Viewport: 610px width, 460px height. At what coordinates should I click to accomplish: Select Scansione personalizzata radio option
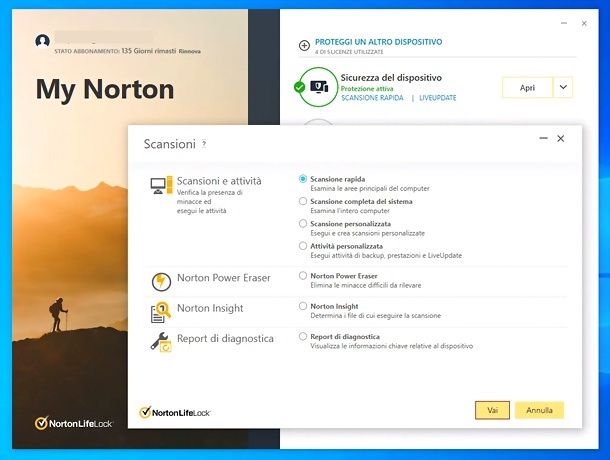[x=303, y=223]
